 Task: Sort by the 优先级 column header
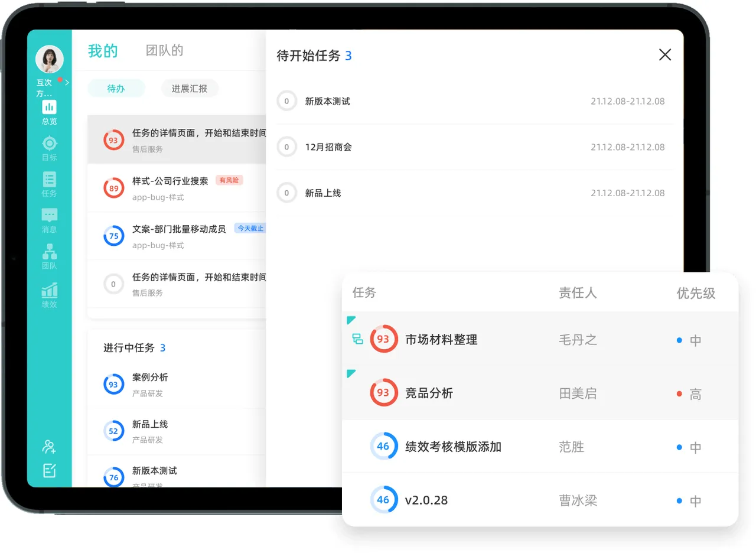click(x=696, y=293)
